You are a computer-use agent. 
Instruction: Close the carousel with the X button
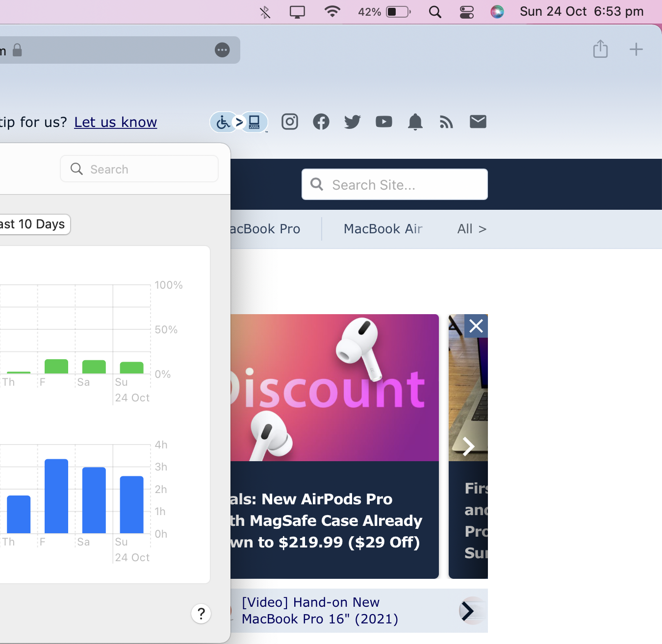pyautogui.click(x=476, y=326)
